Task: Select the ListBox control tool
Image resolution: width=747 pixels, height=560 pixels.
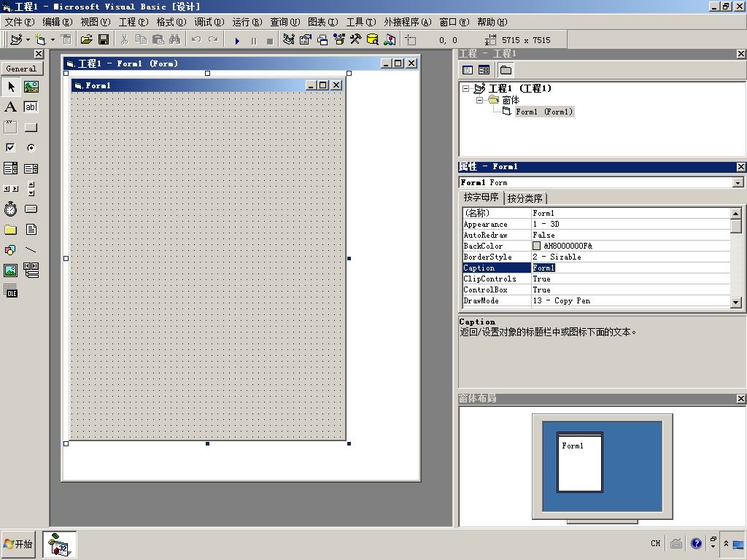Action: pyautogui.click(x=31, y=168)
